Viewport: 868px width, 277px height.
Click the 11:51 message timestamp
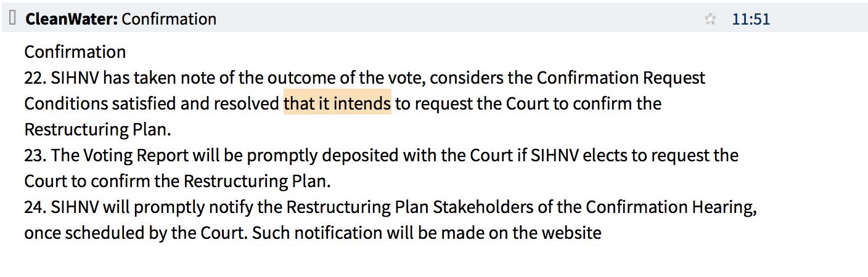pos(751,19)
